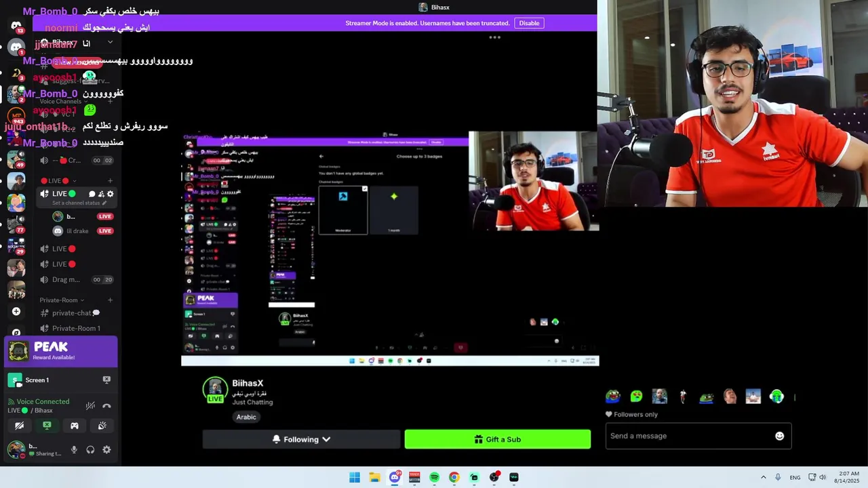Insert the green heart-eyes emote

pyautogui.click(x=636, y=396)
